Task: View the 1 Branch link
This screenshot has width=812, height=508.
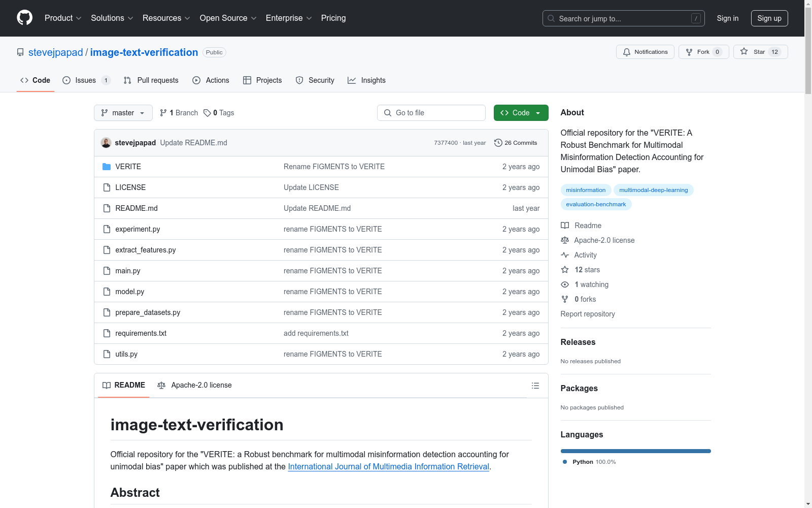Action: click(179, 113)
